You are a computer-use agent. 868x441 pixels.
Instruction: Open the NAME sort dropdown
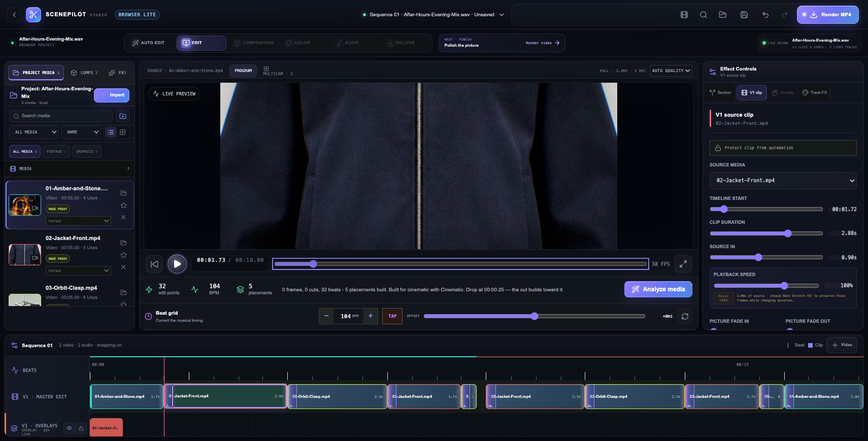(81, 132)
